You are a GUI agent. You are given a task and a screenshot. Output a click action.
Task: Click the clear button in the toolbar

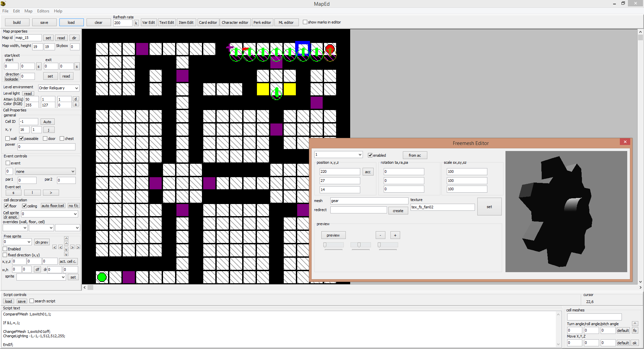click(99, 22)
